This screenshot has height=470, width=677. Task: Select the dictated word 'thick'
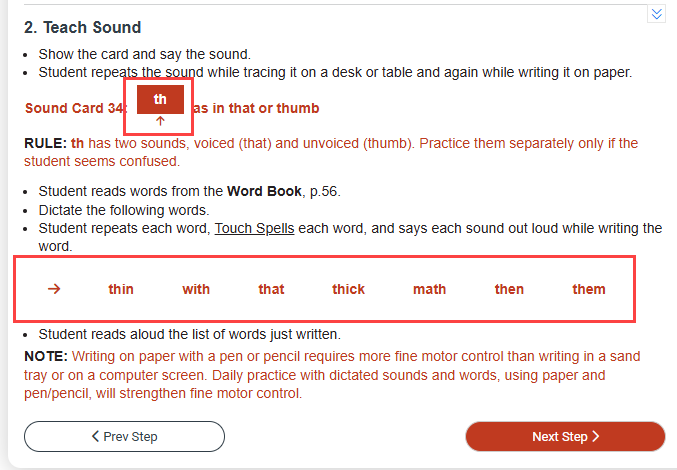coord(348,289)
